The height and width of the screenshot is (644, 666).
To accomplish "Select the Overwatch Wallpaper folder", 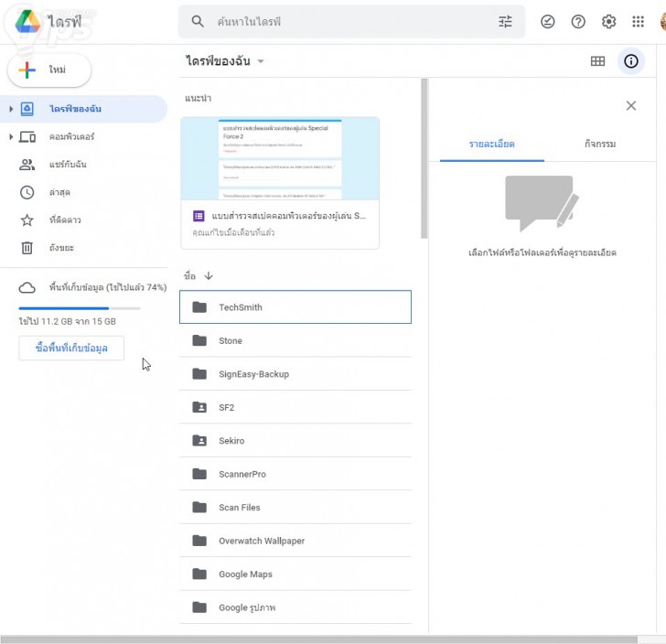I will pos(295,541).
